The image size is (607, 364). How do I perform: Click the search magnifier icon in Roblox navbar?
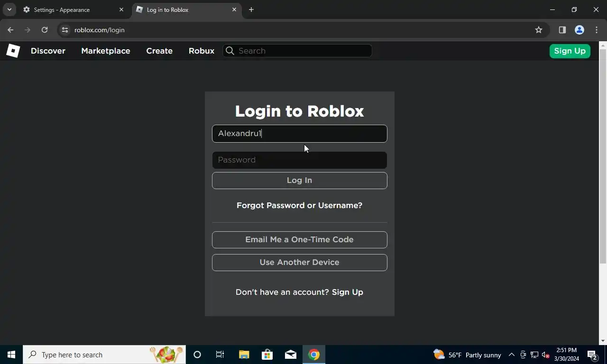pyautogui.click(x=230, y=51)
